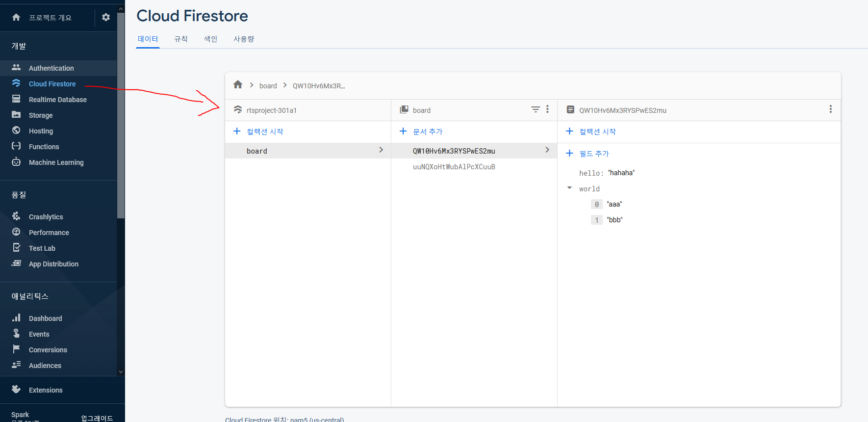Collapse the world array field
Viewport: 868px width, 422px height.
569,188
